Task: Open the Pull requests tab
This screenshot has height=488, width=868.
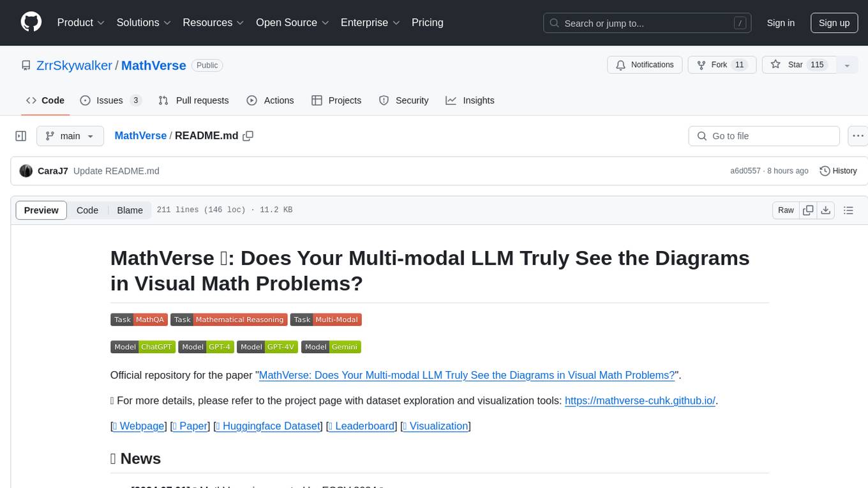Action: click(193, 100)
